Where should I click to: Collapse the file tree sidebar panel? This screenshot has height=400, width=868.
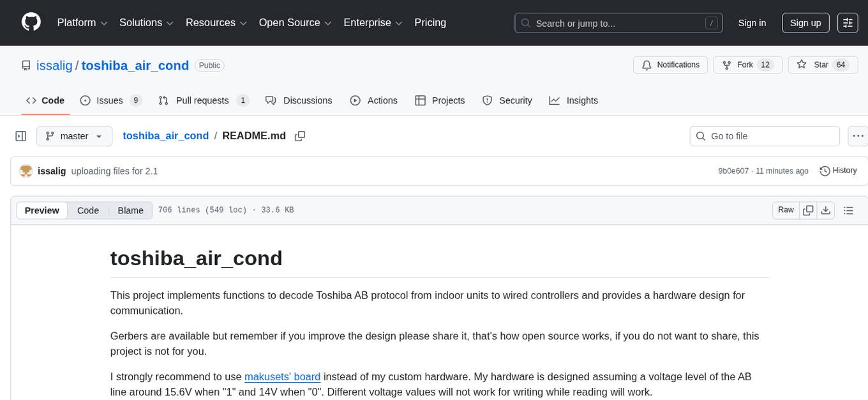click(x=21, y=135)
